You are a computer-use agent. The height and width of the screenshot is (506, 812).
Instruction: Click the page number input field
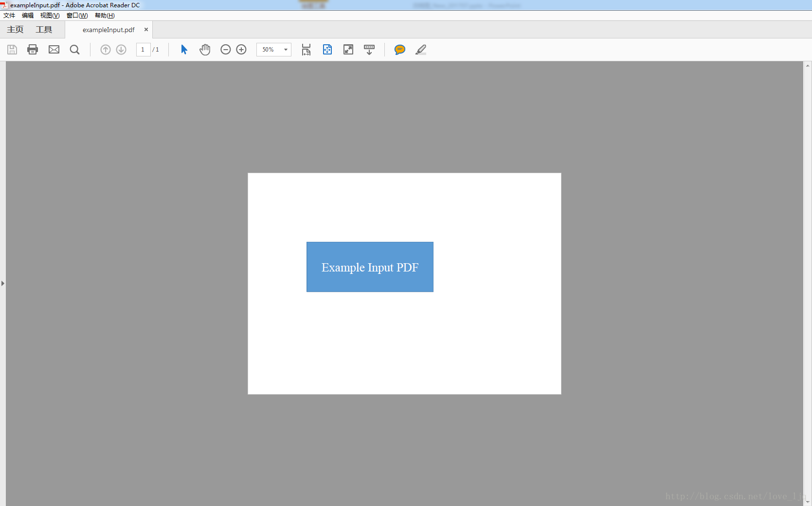pyautogui.click(x=143, y=50)
